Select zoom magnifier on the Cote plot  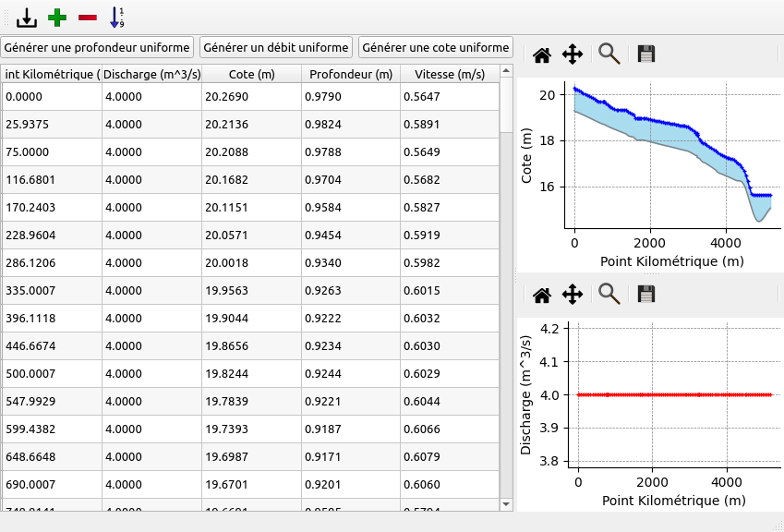click(x=609, y=54)
